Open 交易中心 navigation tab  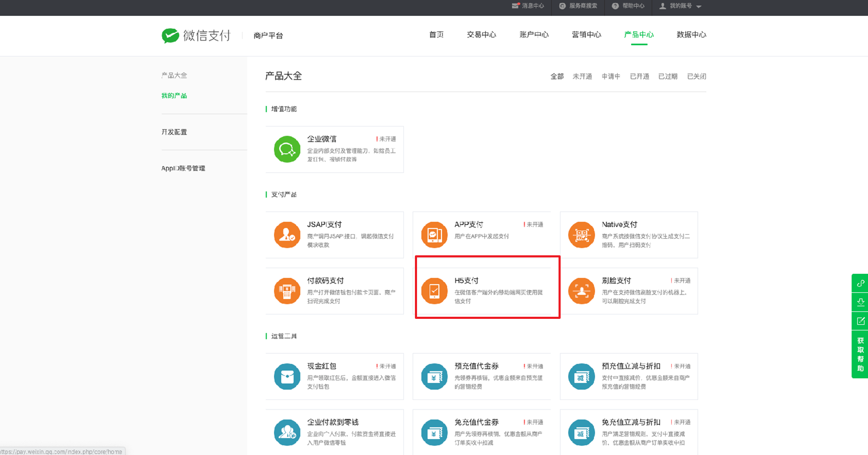coord(481,34)
